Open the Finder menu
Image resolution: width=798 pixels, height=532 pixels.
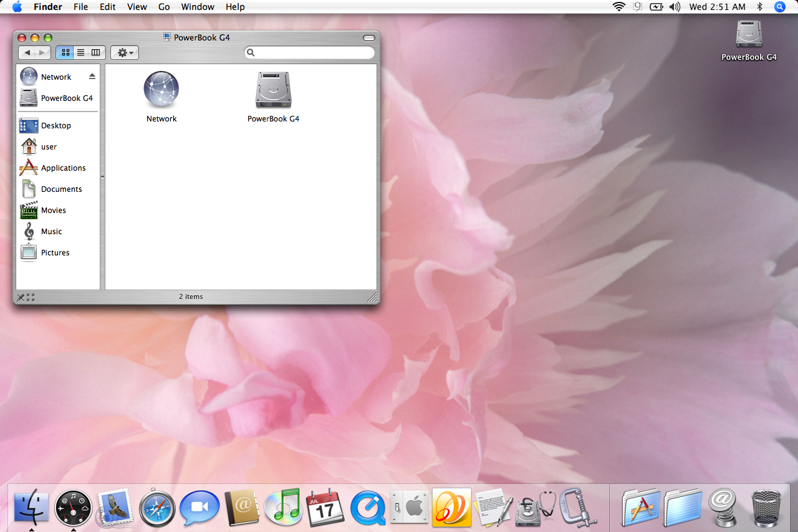pyautogui.click(x=48, y=7)
